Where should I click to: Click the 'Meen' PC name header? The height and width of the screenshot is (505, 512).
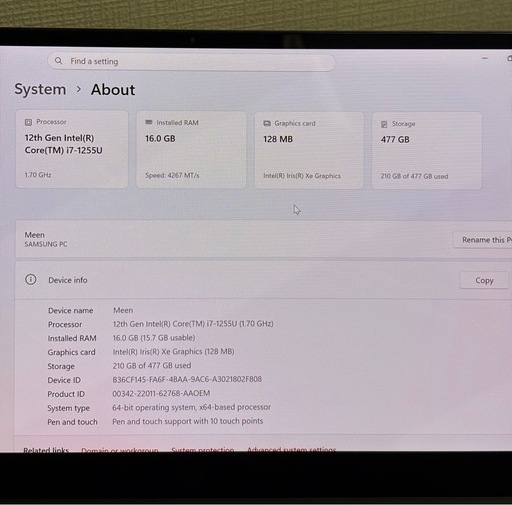[x=34, y=235]
